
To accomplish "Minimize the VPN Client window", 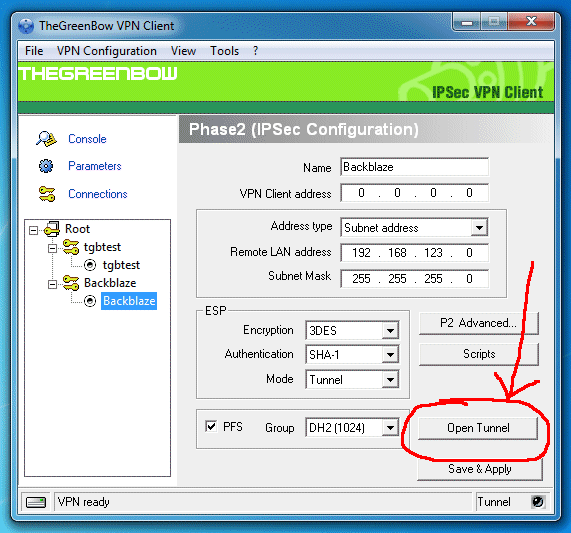I will click(x=466, y=23).
